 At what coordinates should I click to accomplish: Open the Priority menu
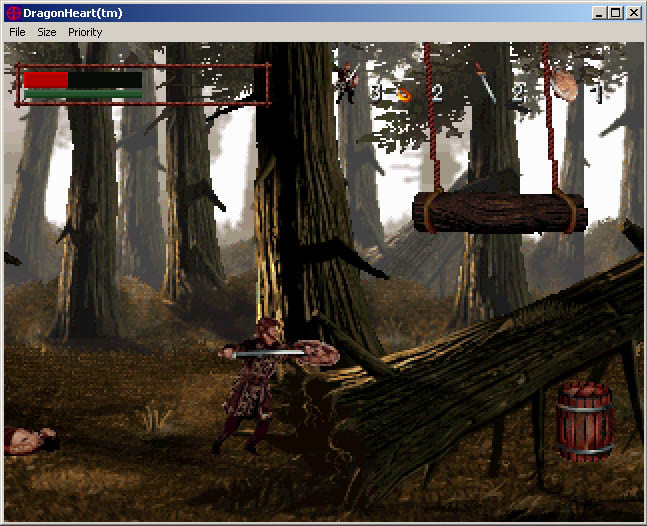click(85, 32)
